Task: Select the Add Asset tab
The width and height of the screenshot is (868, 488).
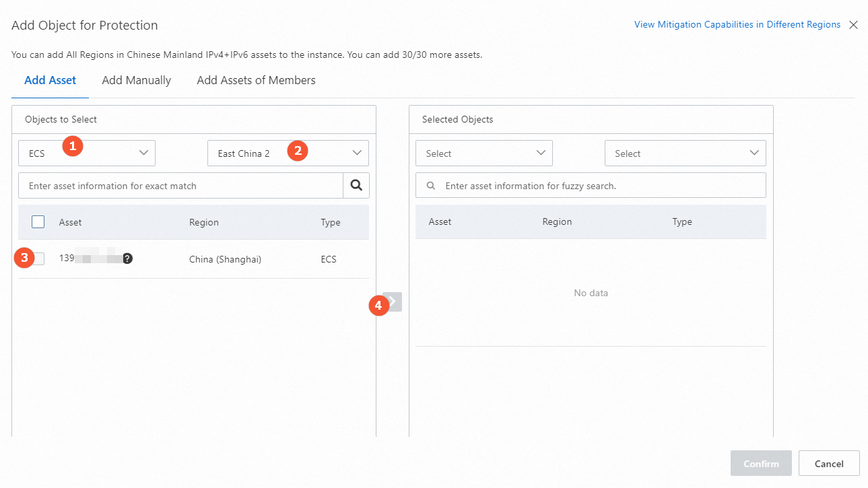Action: click(51, 80)
